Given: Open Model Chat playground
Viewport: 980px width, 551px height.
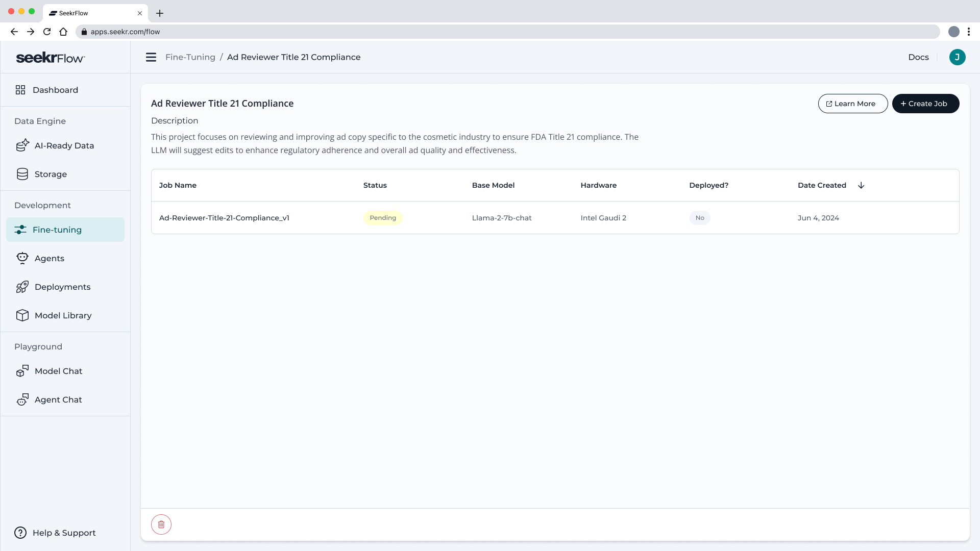Looking at the screenshot, I should point(65,371).
